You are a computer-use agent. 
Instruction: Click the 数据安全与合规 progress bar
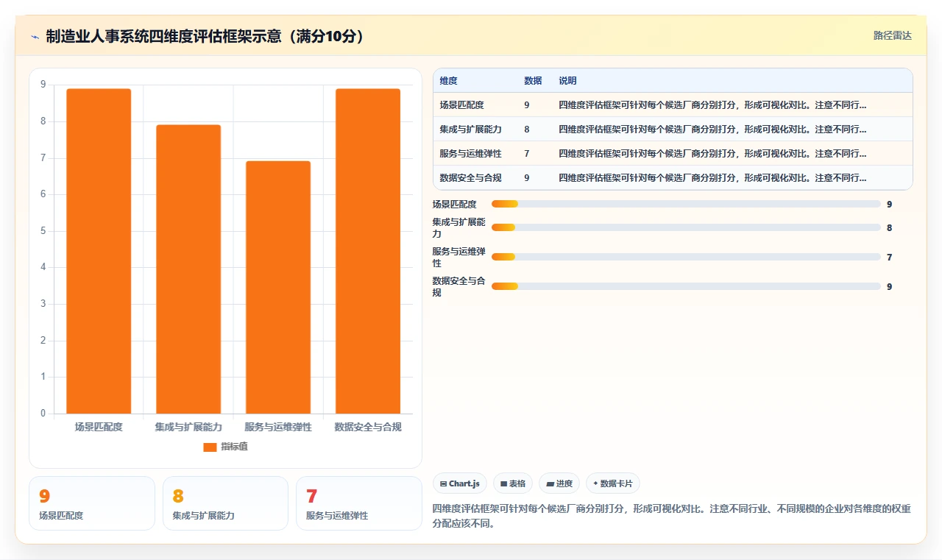(x=686, y=286)
